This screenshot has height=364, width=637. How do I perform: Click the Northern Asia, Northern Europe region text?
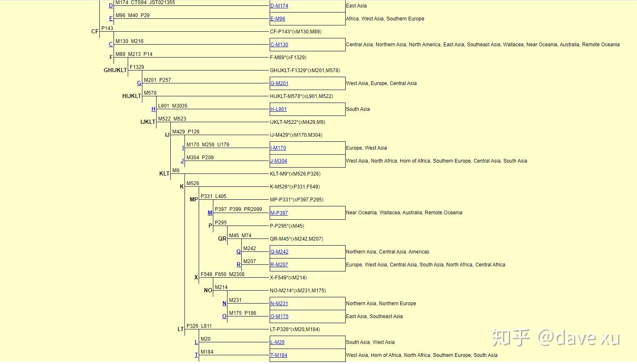[381, 304]
